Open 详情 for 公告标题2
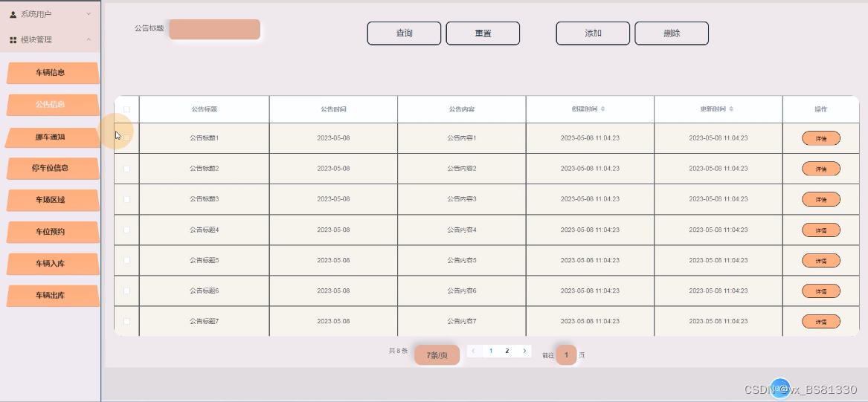Image resolution: width=868 pixels, height=402 pixels. tap(821, 169)
